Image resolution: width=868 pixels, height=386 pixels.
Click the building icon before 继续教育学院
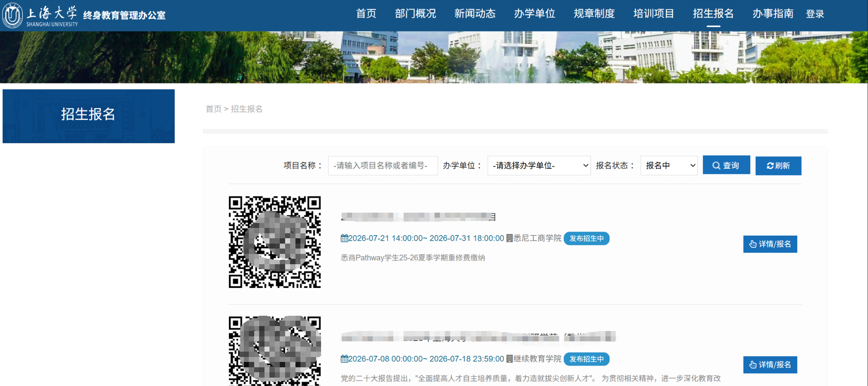pos(509,359)
